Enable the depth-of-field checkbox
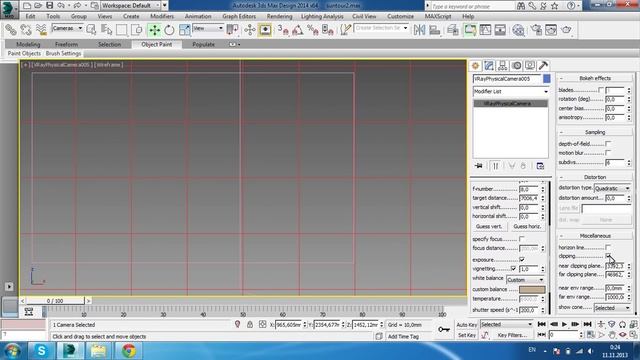Image resolution: width=640 pixels, height=360 pixels. pyautogui.click(x=608, y=144)
